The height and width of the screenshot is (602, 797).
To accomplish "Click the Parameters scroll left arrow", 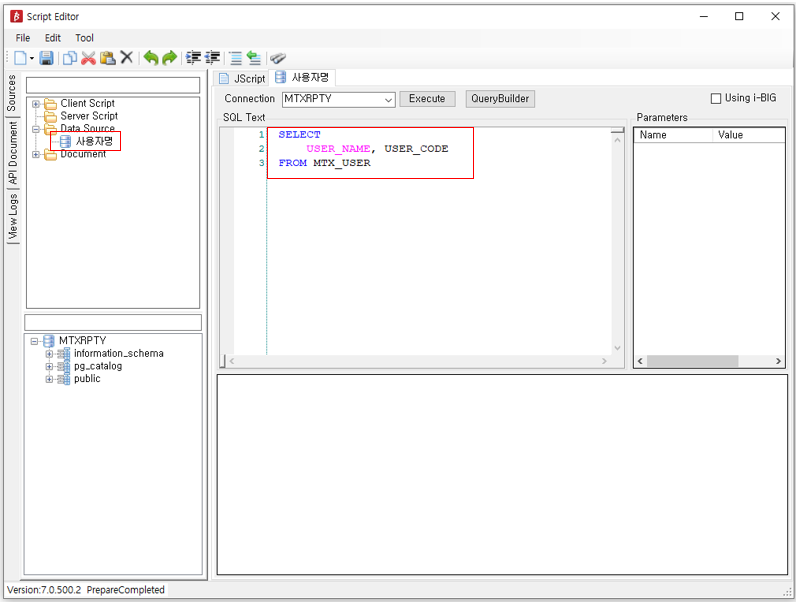I will (640, 361).
